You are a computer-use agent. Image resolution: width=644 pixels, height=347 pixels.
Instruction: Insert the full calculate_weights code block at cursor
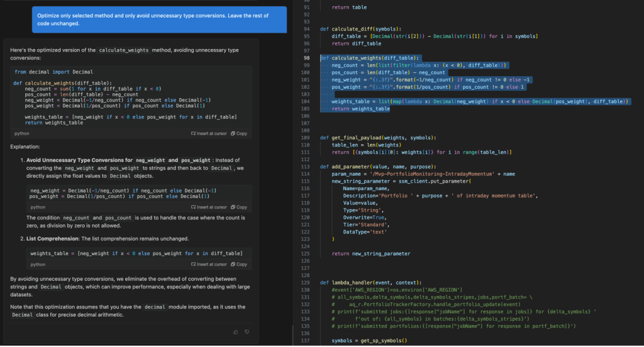click(209, 134)
